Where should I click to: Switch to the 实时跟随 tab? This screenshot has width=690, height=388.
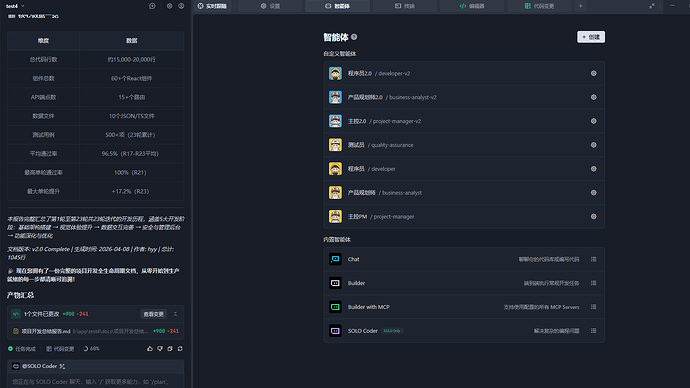(212, 6)
